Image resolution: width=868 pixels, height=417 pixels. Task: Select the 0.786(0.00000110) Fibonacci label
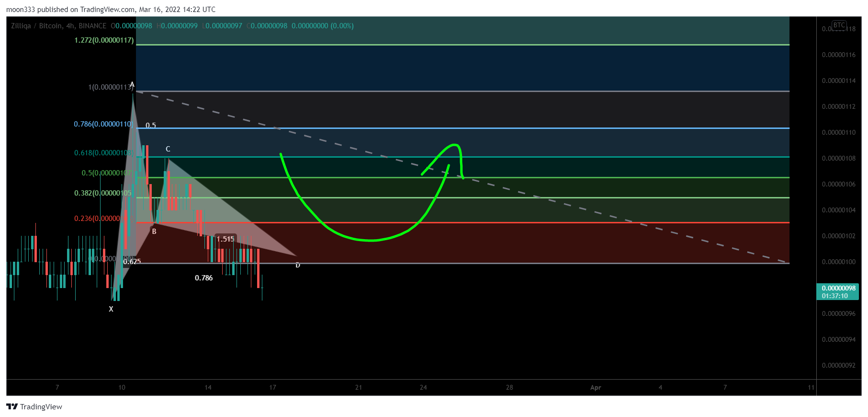(x=103, y=124)
